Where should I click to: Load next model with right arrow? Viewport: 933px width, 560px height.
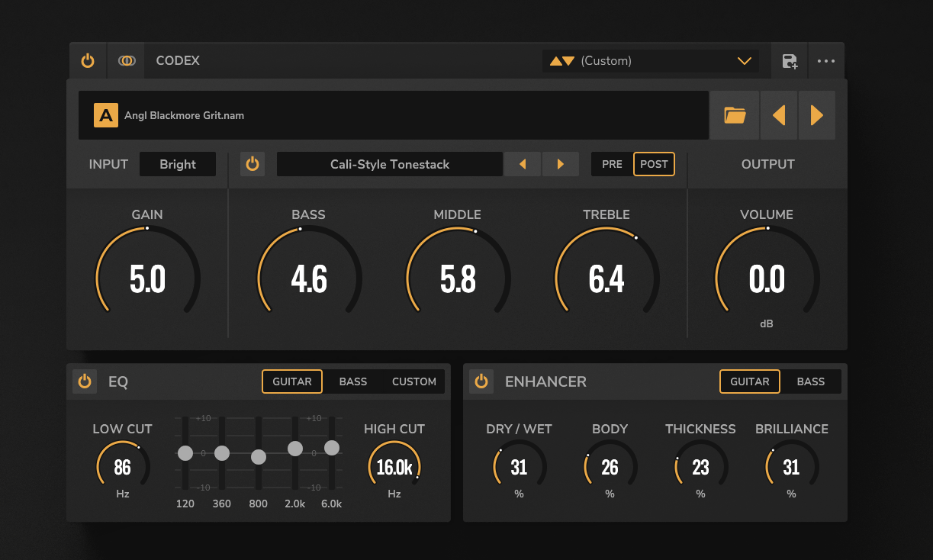(x=817, y=115)
